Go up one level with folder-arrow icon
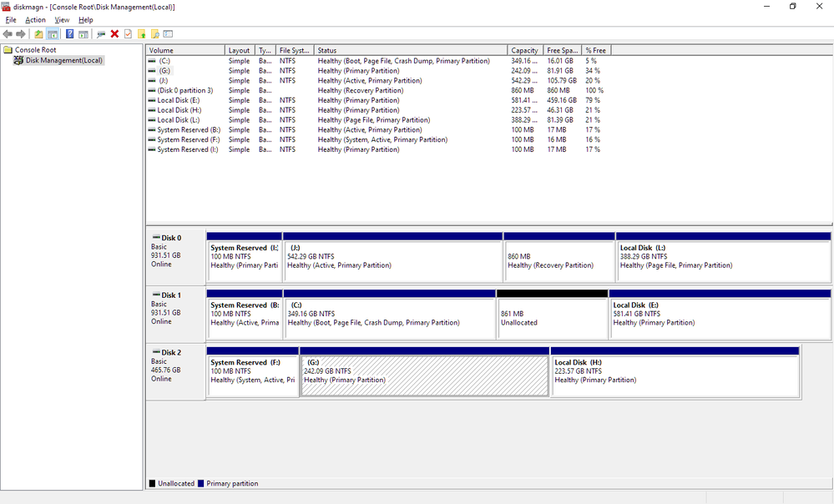The width and height of the screenshot is (834, 504). (39, 34)
